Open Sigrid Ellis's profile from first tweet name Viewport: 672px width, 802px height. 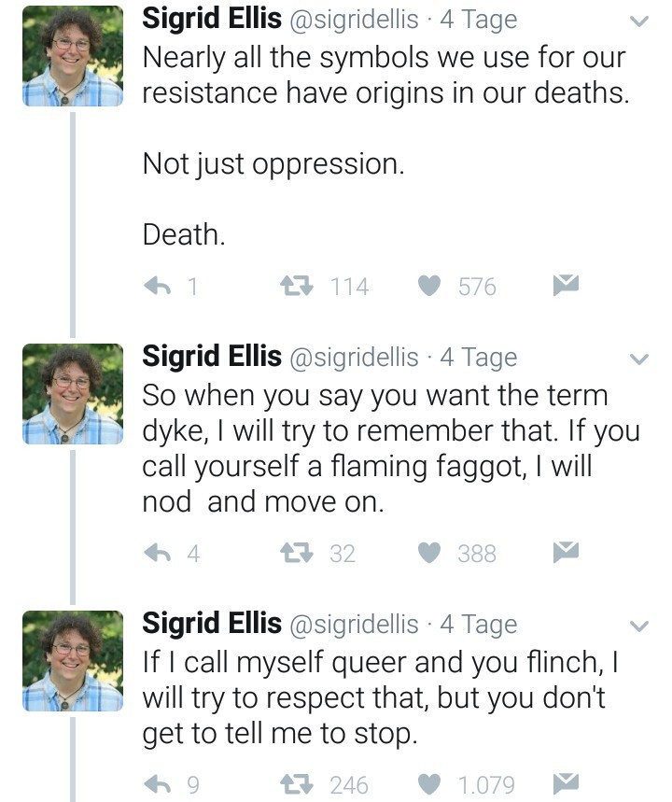[x=211, y=19]
